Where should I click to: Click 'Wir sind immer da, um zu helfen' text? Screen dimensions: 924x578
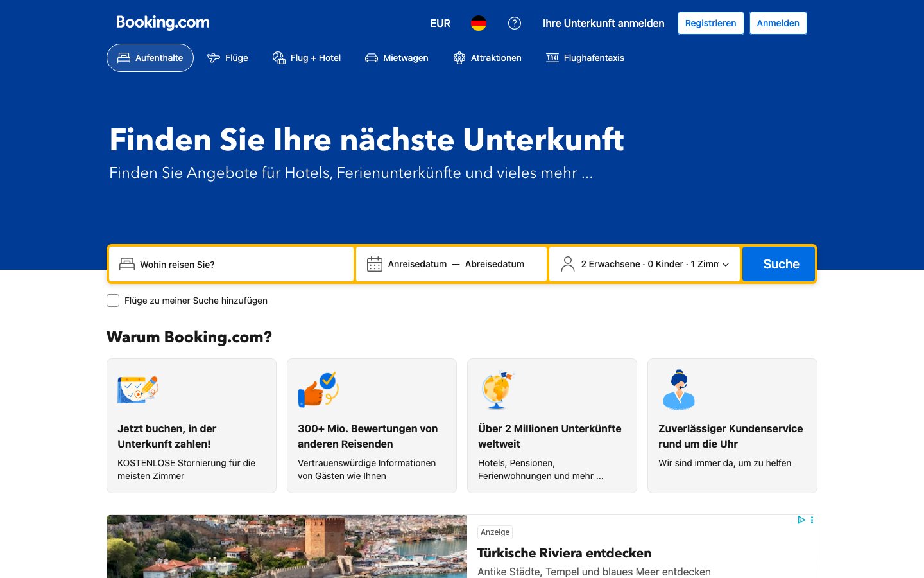724,463
